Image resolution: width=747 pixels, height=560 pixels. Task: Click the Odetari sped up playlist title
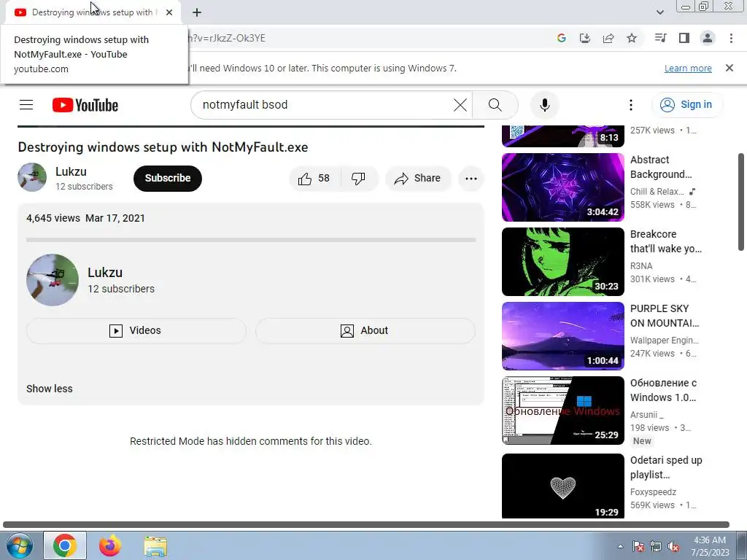(x=666, y=467)
